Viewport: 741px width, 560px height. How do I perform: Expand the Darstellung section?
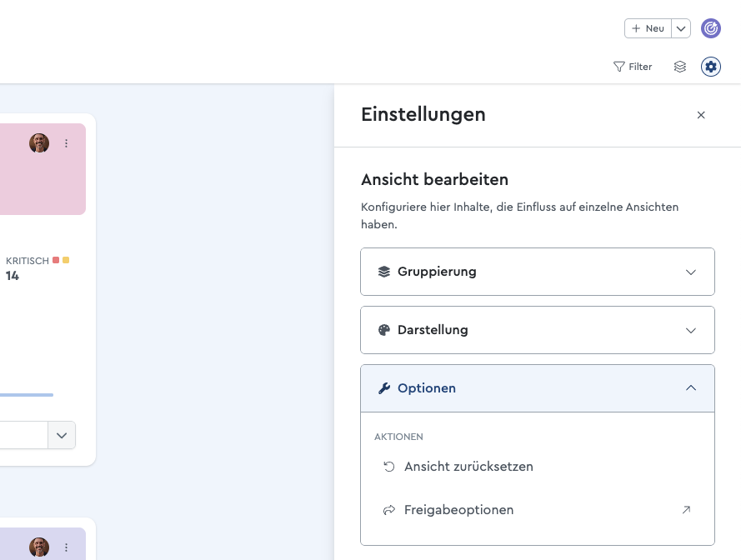pyautogui.click(x=538, y=330)
